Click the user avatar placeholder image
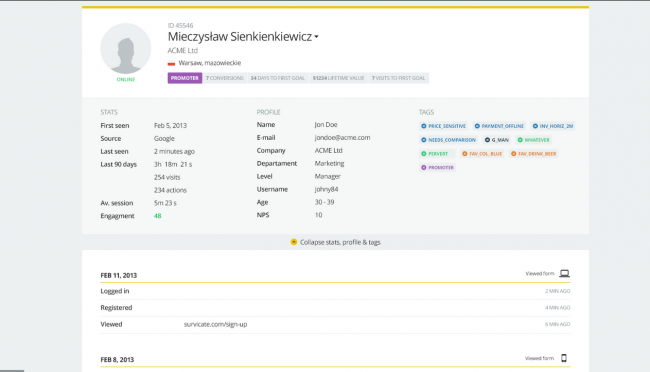 coord(126,49)
